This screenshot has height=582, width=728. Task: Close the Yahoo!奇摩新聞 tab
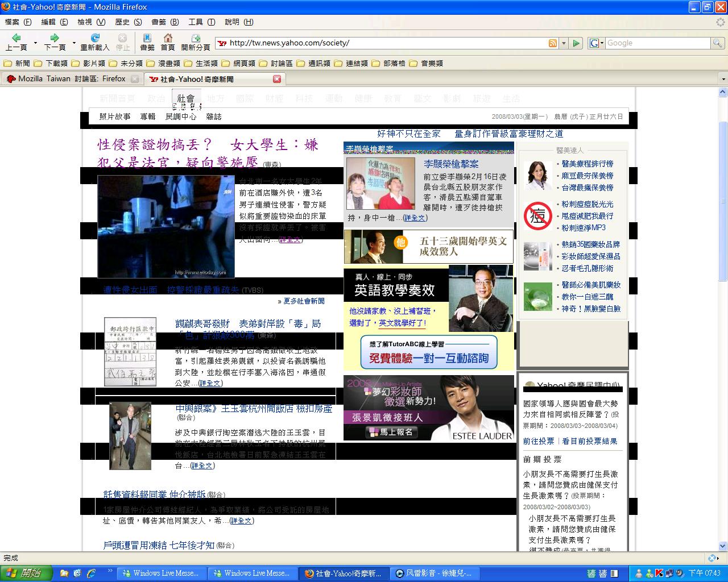[x=277, y=79]
